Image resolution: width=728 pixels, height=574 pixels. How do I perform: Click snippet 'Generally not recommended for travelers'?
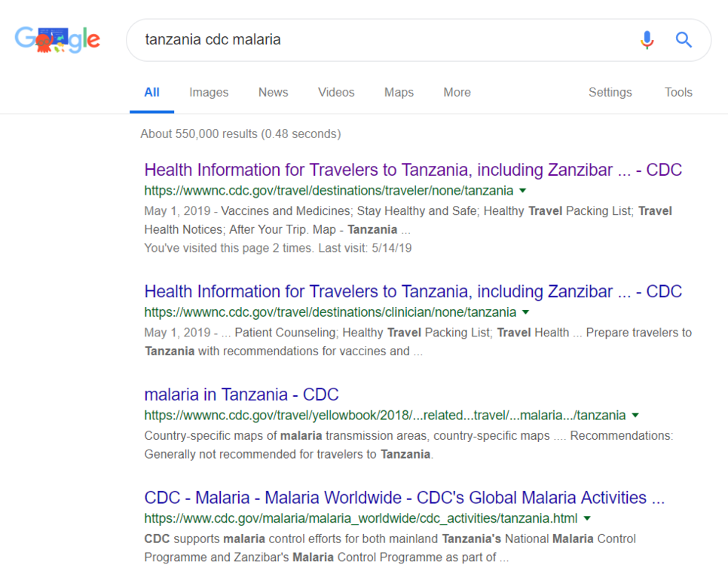coord(289,454)
